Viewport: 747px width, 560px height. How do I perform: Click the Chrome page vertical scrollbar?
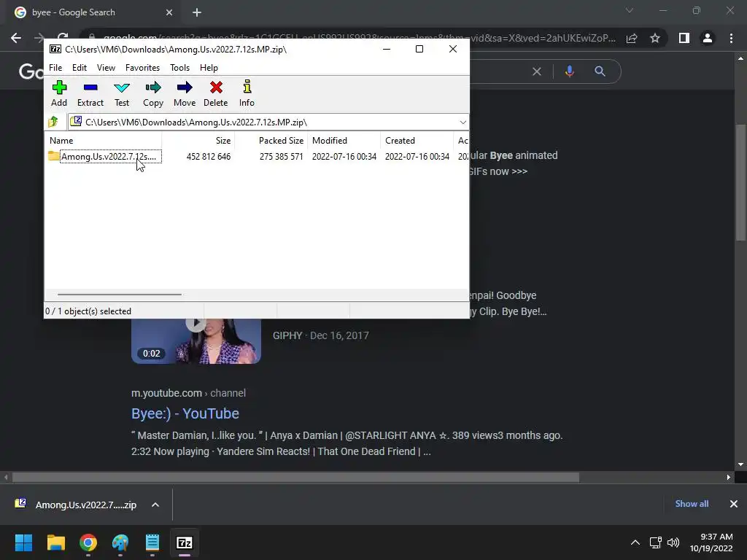coord(740,183)
